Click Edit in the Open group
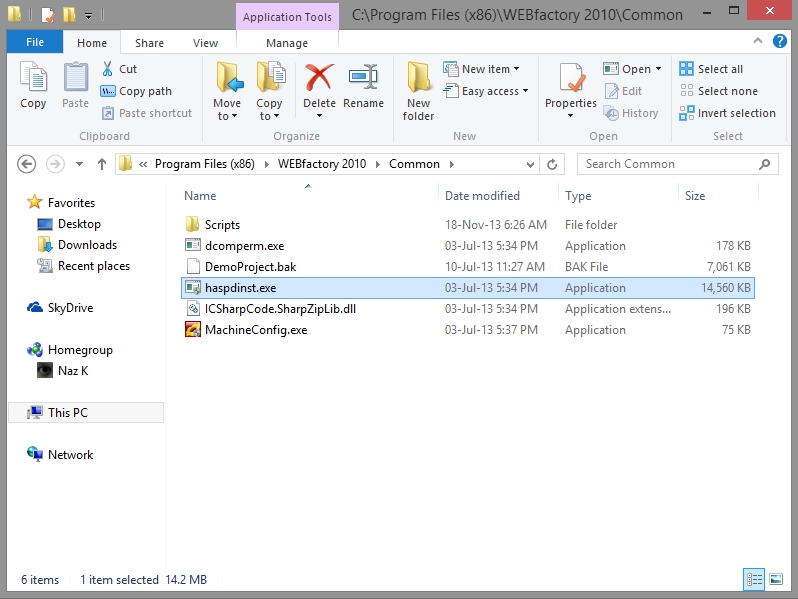This screenshot has width=798, height=599. point(623,91)
